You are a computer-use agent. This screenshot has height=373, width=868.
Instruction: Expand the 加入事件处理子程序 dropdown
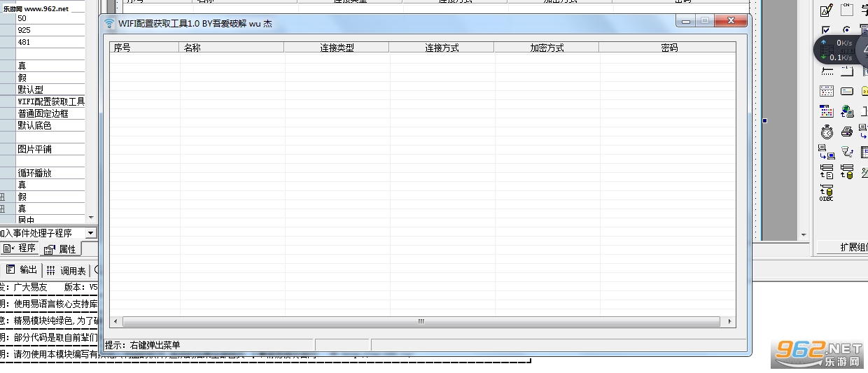point(91,233)
